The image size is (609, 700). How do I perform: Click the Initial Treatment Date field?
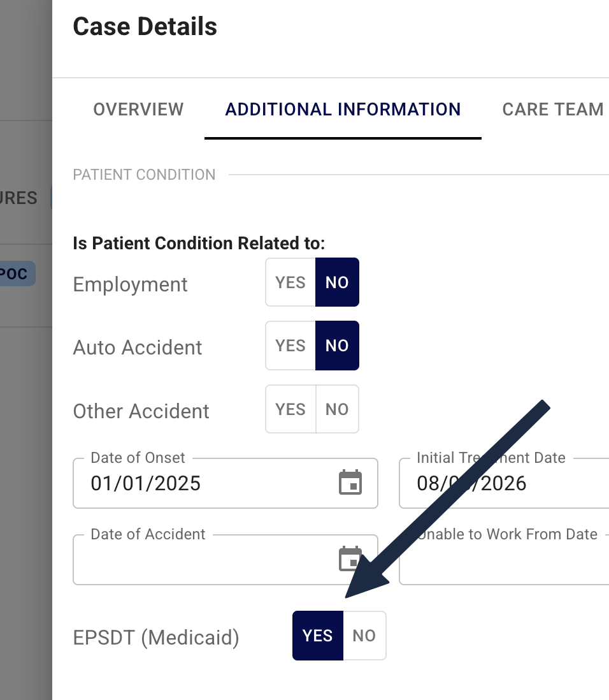point(504,483)
